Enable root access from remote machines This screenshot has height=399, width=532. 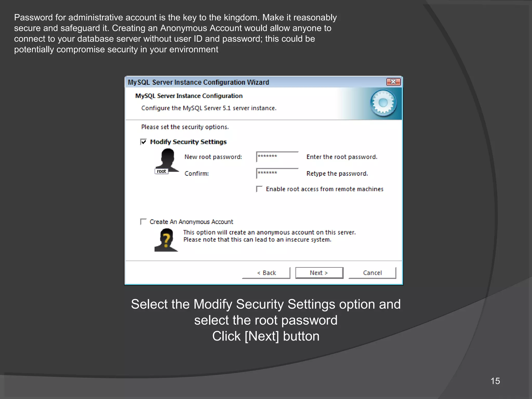259,189
